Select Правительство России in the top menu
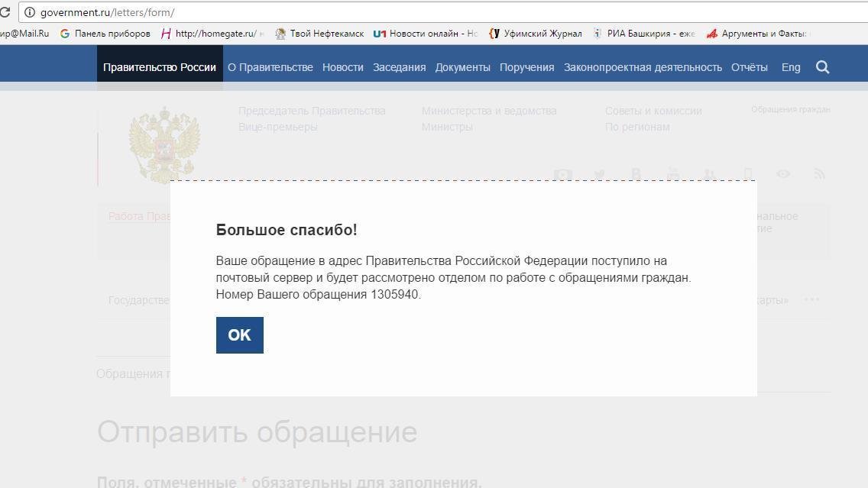Screen dimensions: 868x488 (160, 67)
